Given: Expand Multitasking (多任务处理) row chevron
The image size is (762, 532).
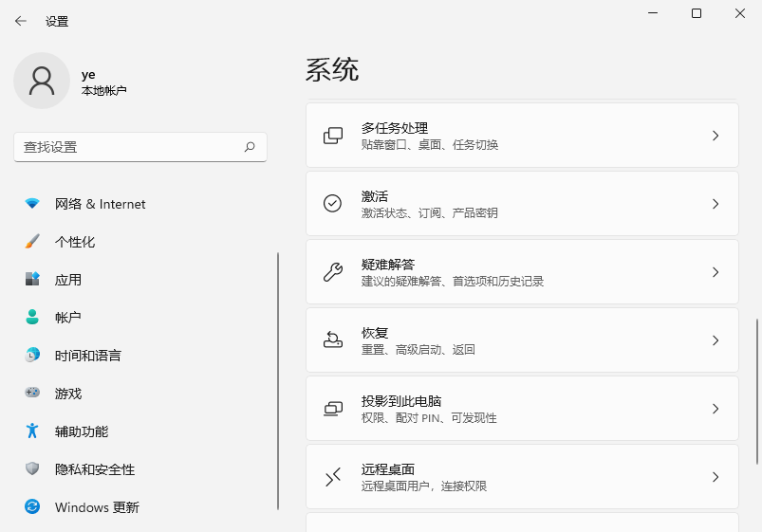Looking at the screenshot, I should pos(716,136).
